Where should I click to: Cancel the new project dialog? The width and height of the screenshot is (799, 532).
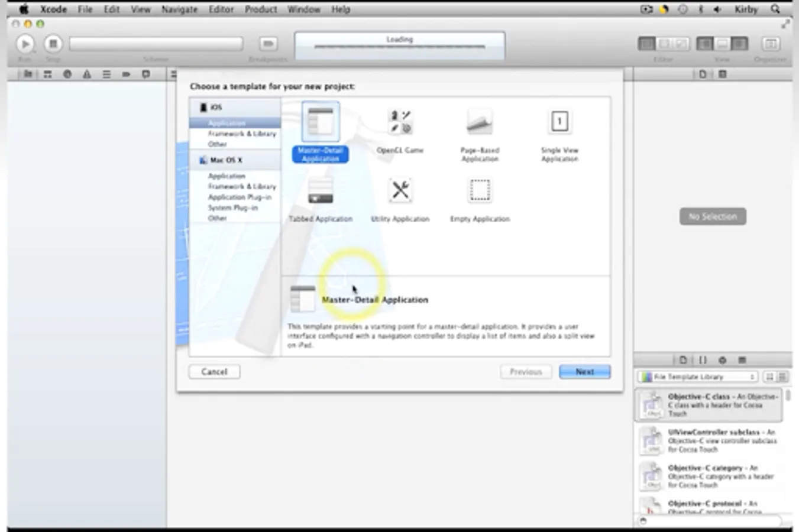[x=214, y=371]
